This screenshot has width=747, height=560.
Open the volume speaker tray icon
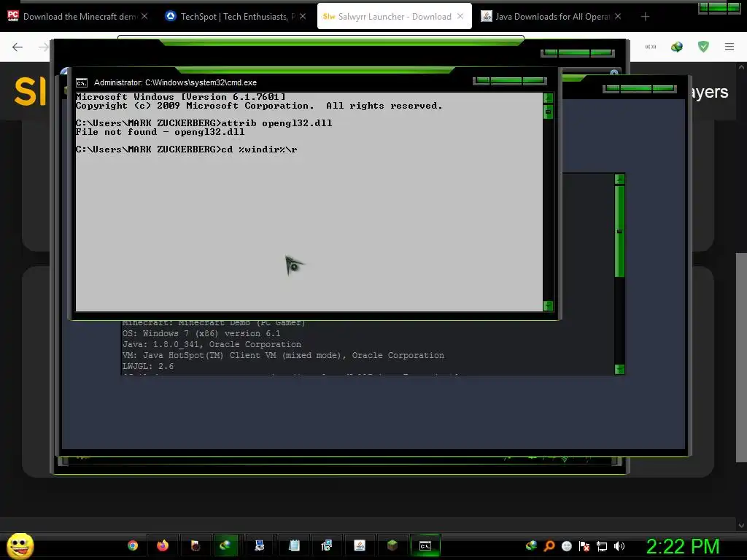click(x=619, y=546)
